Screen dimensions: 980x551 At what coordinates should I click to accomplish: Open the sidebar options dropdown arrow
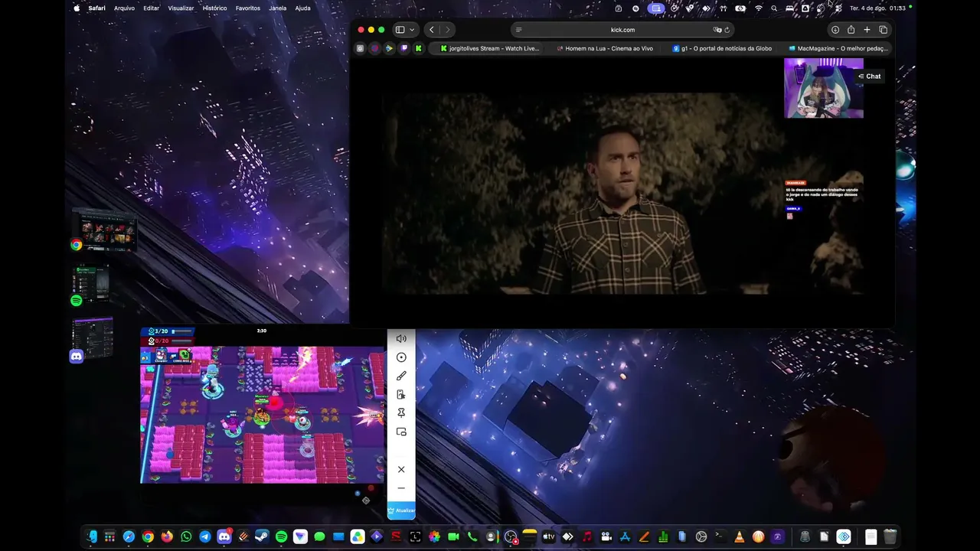[x=412, y=30]
